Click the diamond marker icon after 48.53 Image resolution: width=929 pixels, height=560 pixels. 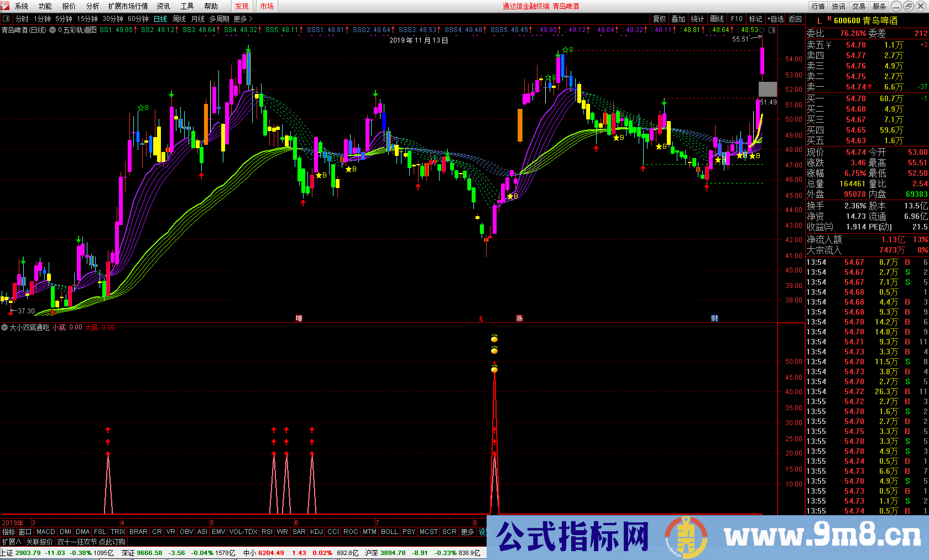click(x=762, y=30)
